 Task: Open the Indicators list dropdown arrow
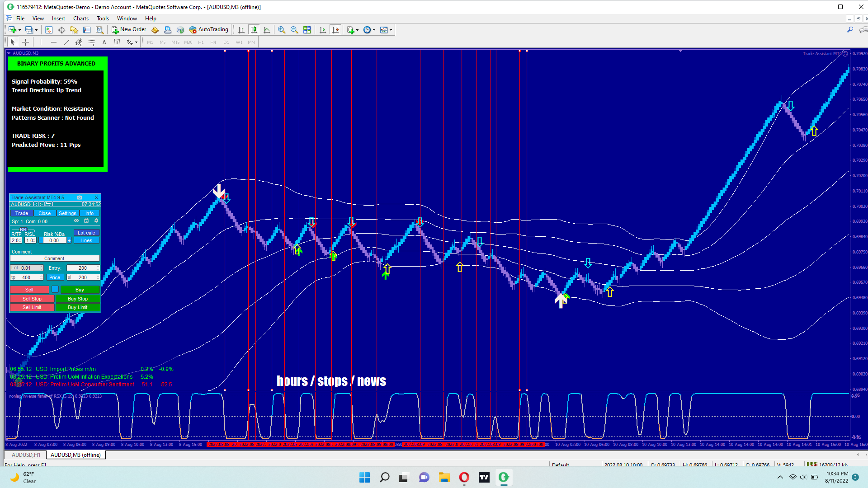point(357,30)
